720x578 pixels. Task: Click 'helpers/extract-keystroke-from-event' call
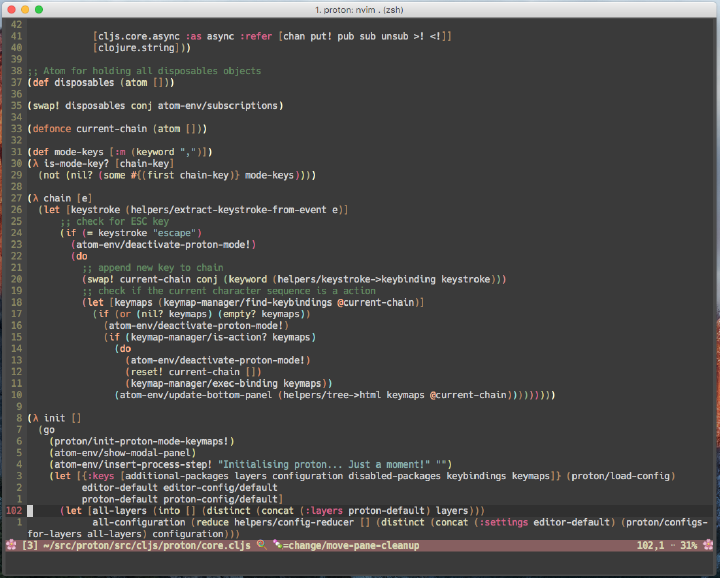[x=229, y=210]
